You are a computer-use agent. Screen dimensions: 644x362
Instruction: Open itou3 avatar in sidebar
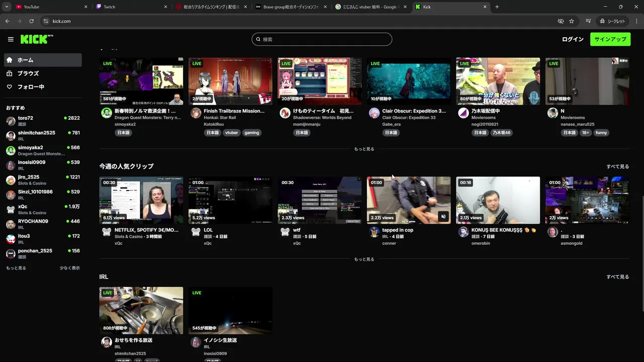point(11,239)
